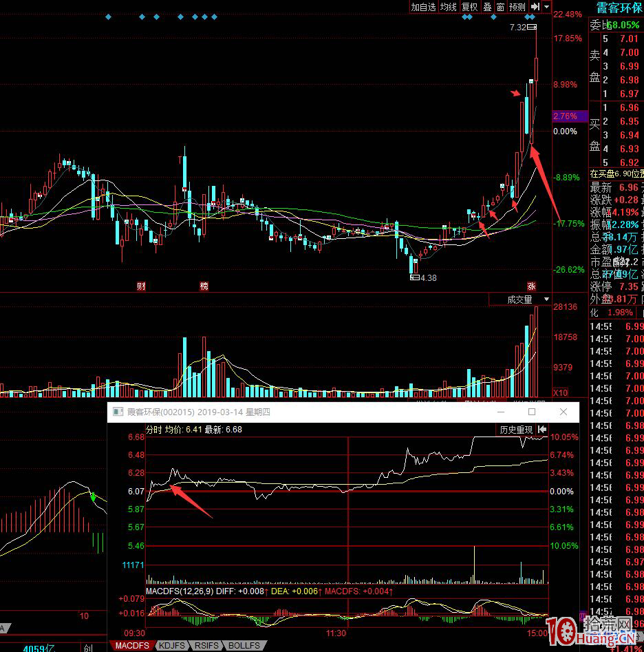The width and height of the screenshot is (644, 652).
Task: Switch to the KDJFS indicator tab
Action: coord(172,645)
